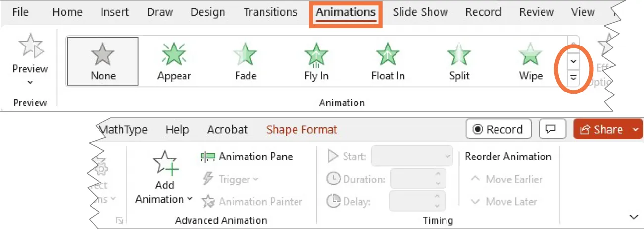
Task: Expand the animation gallery More arrow
Action: coord(573,78)
